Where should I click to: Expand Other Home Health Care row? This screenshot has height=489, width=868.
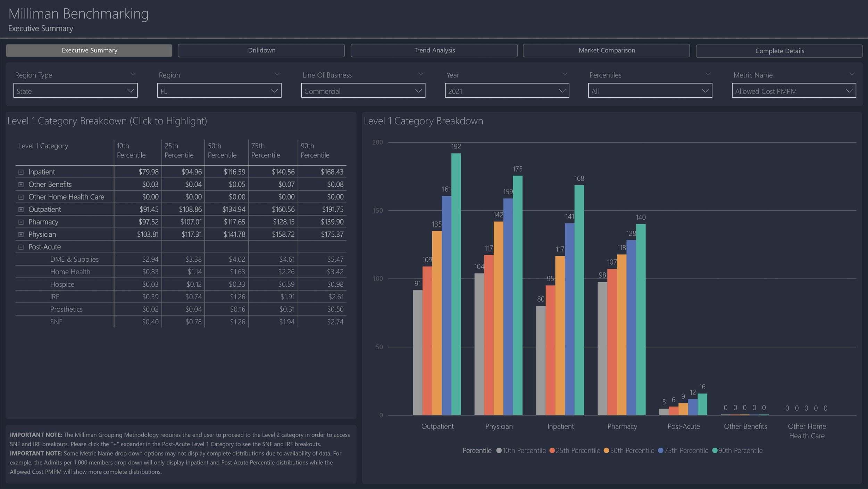(21, 197)
